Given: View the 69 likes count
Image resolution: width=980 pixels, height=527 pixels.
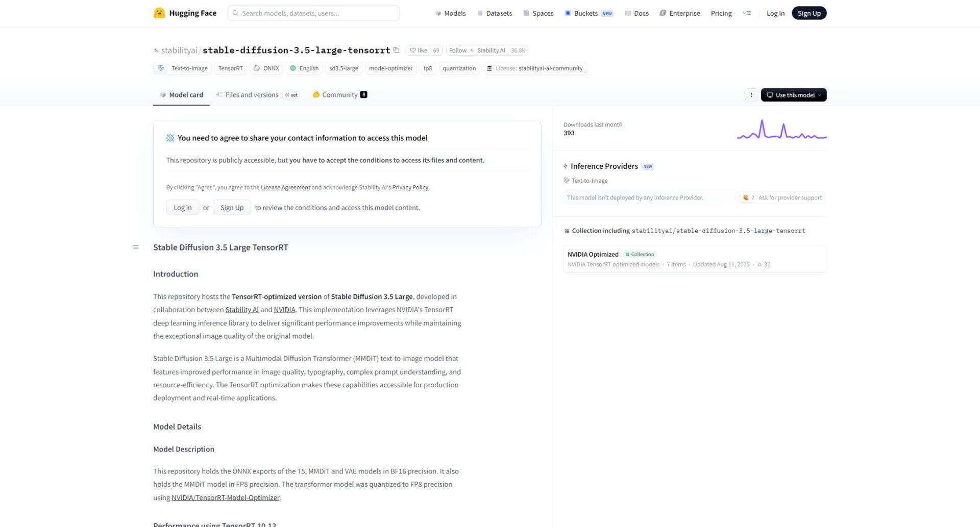Looking at the screenshot, I should point(436,50).
